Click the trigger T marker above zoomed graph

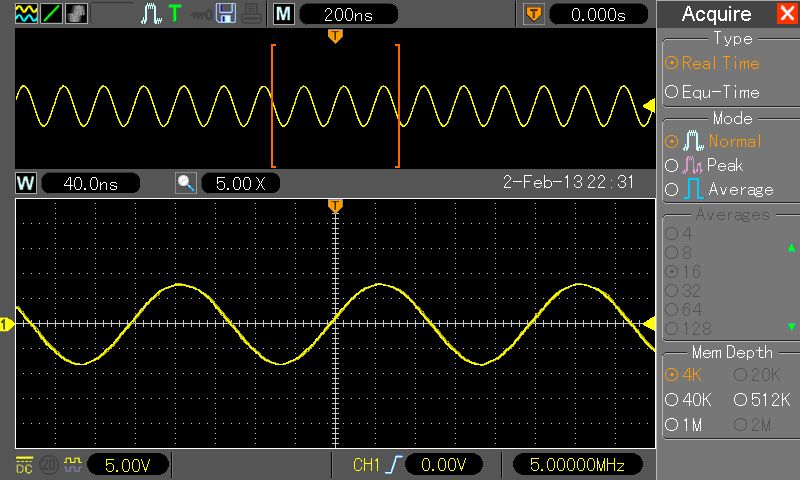(x=335, y=206)
